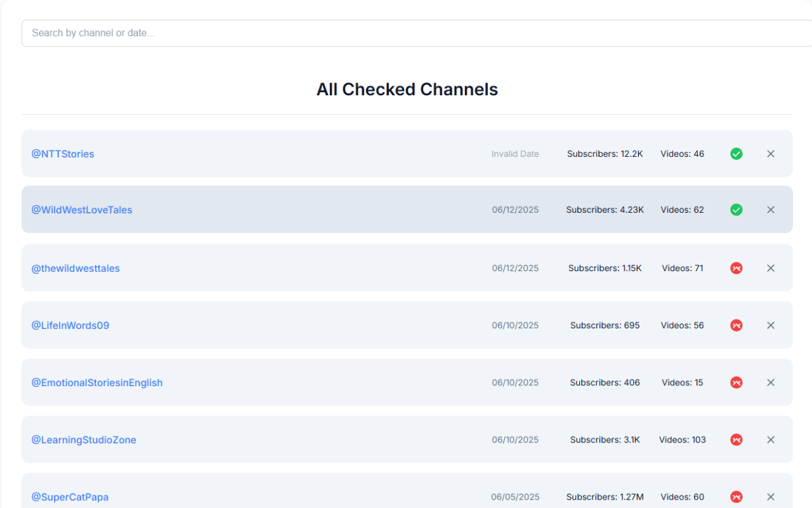This screenshot has width=812, height=508.
Task: Click the green check status icon for @NTTStories
Action: point(736,154)
